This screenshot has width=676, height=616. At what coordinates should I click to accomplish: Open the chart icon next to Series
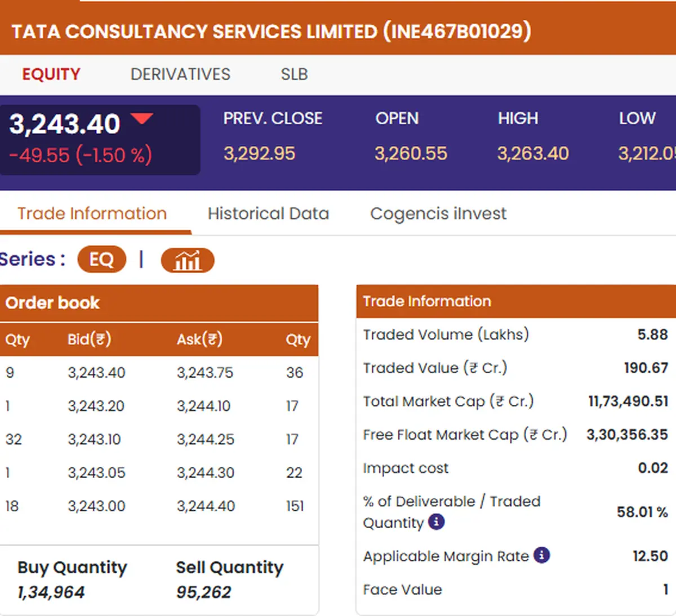[188, 260]
